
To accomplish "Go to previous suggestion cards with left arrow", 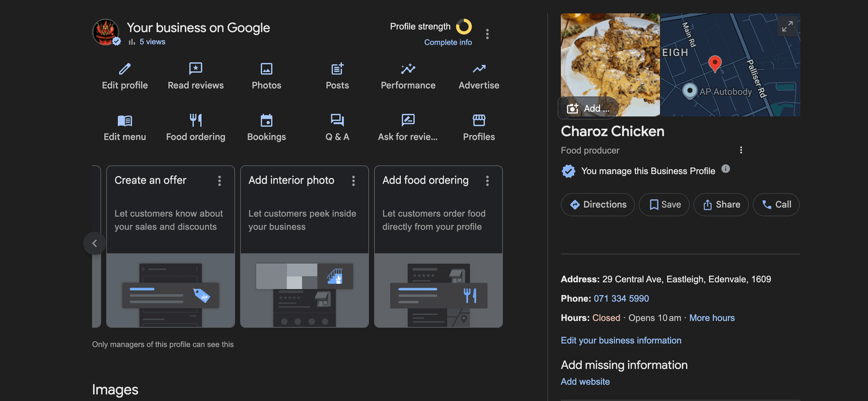I will (94, 243).
